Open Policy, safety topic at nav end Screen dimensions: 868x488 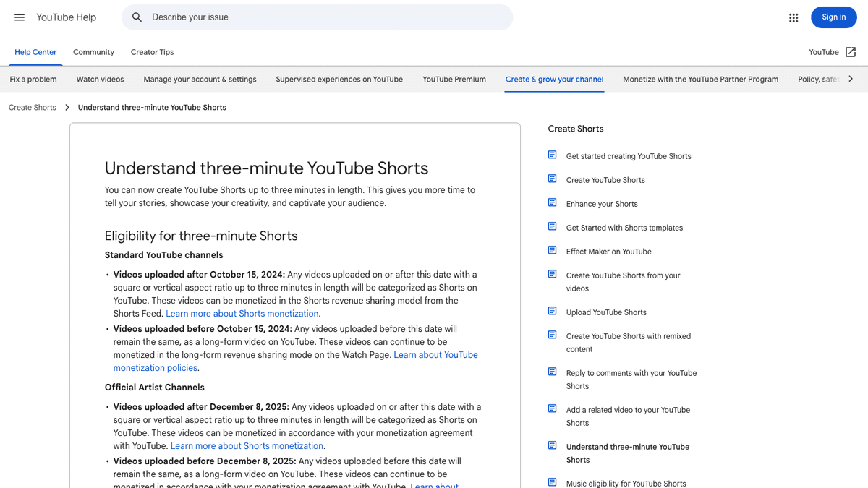(818, 80)
